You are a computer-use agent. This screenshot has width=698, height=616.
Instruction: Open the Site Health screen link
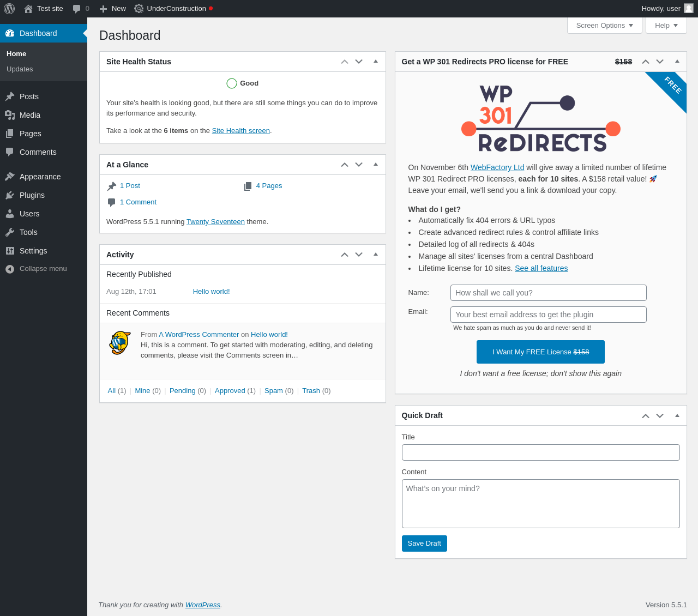[x=241, y=131]
